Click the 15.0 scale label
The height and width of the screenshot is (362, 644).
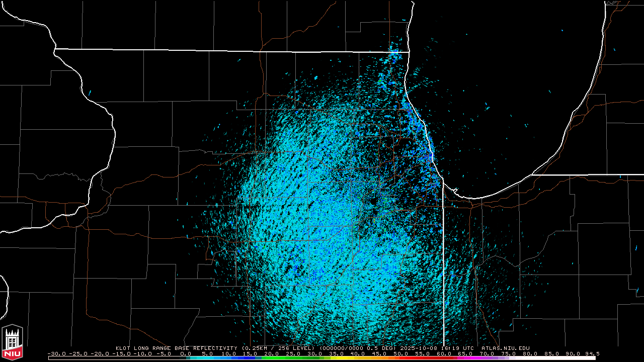(251, 353)
